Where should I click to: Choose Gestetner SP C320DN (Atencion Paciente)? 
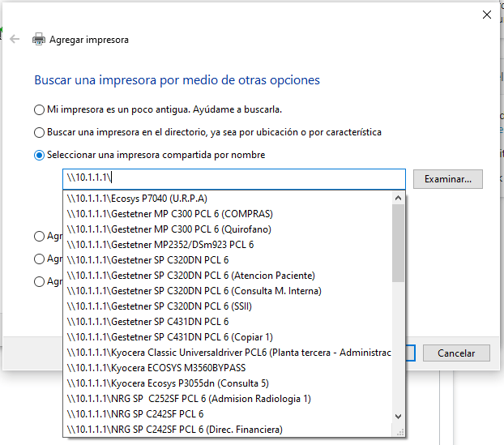pos(228,276)
